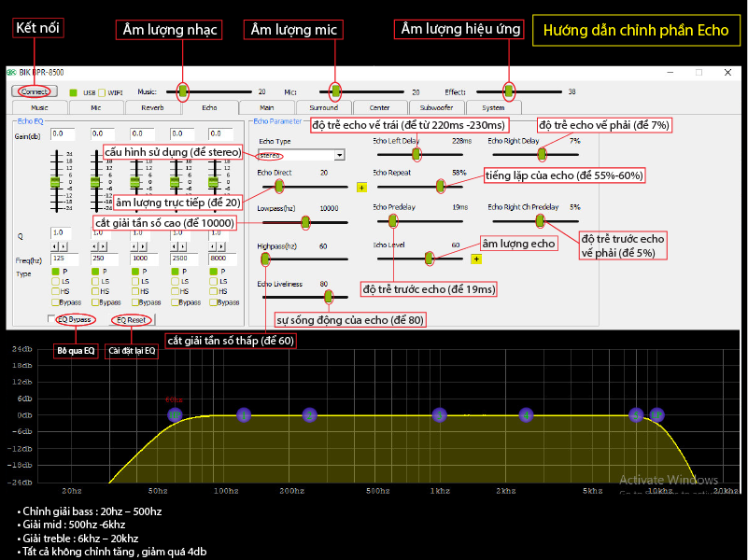Click the Mic volume slider handle
The height and width of the screenshot is (560, 748).
tap(336, 91)
